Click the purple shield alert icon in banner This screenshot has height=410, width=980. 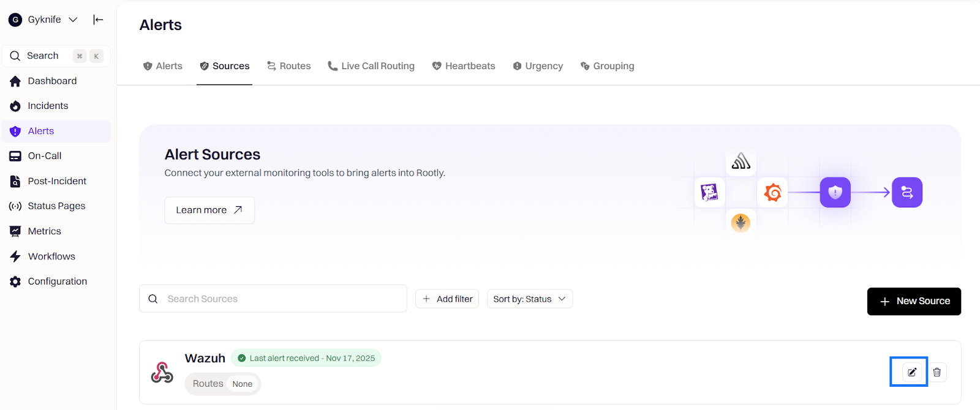pos(835,192)
